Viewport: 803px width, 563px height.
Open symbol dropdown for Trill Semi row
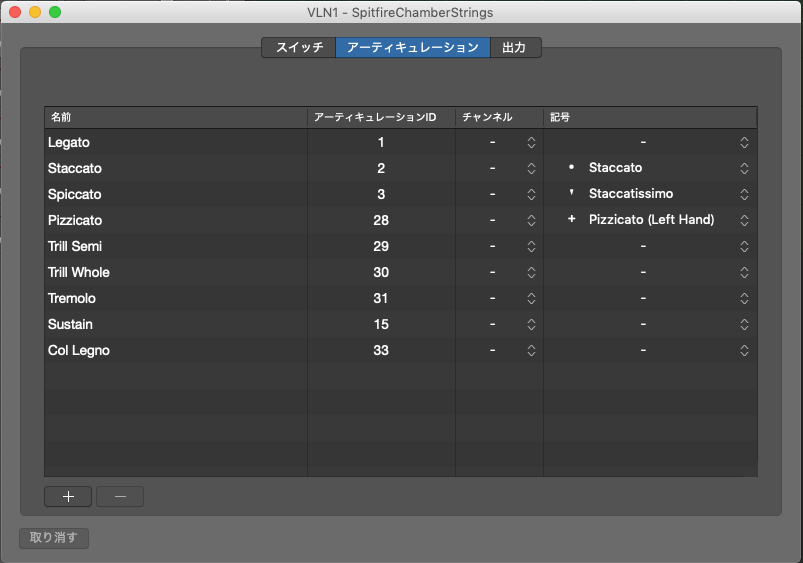[744, 246]
